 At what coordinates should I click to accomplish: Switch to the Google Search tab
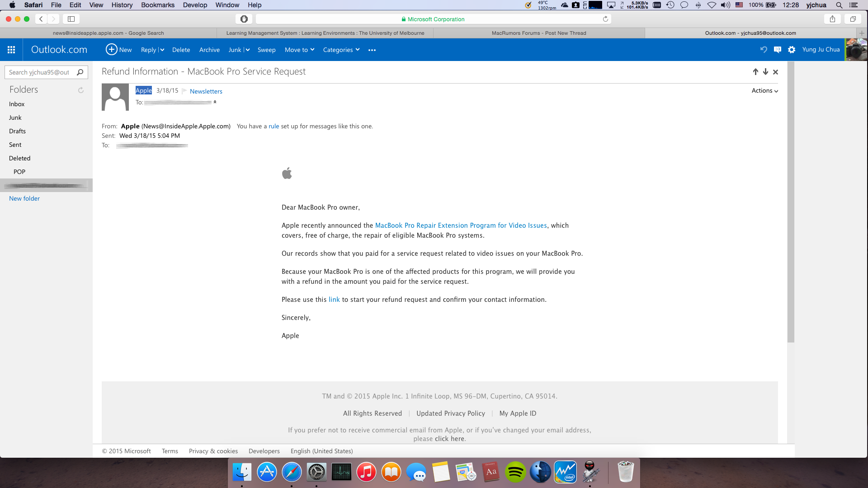coord(108,33)
